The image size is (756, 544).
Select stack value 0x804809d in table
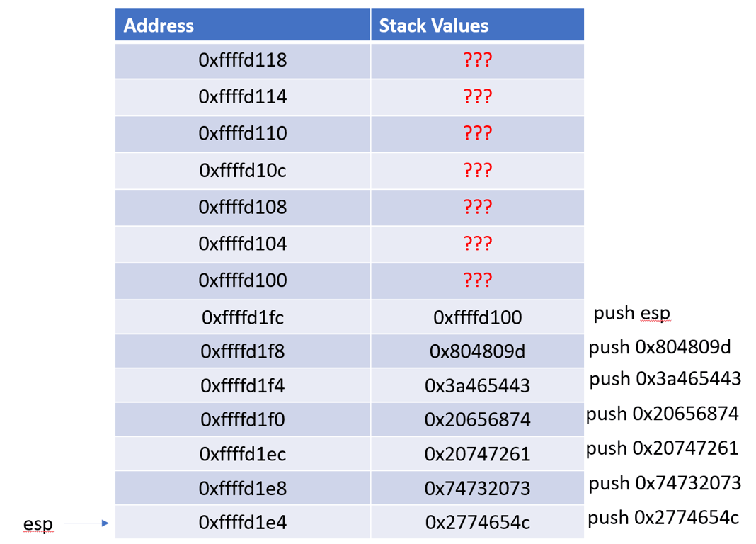(477, 351)
